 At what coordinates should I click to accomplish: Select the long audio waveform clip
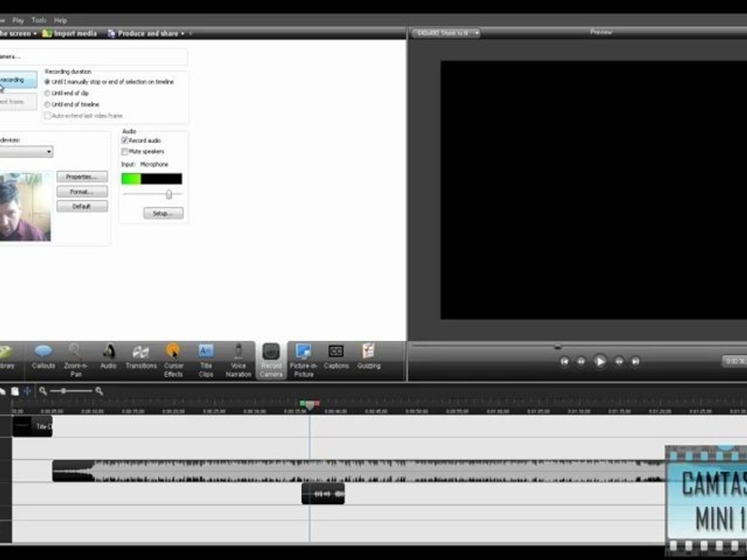click(358, 471)
